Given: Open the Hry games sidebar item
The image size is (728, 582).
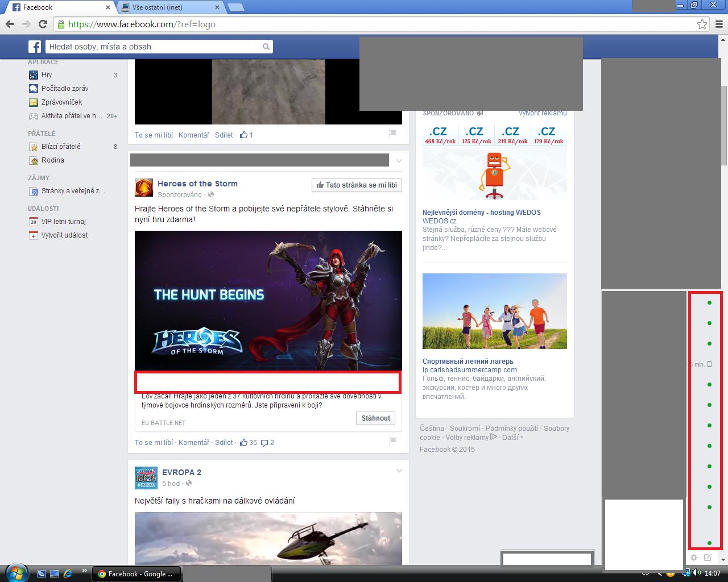Looking at the screenshot, I should click(x=47, y=75).
